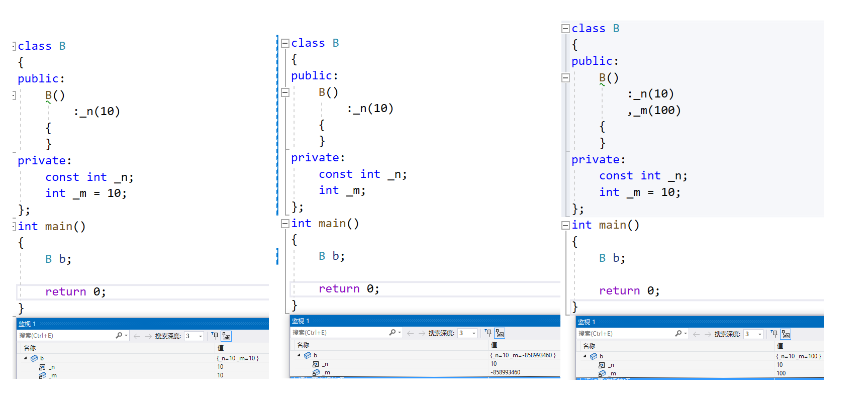Select value {_n=10 _m=10 } in left watch
Screen dimensions: 868x402
[x=238, y=358]
